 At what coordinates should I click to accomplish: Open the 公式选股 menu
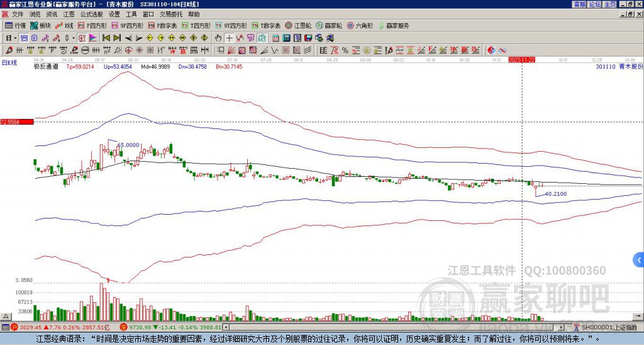pos(92,14)
